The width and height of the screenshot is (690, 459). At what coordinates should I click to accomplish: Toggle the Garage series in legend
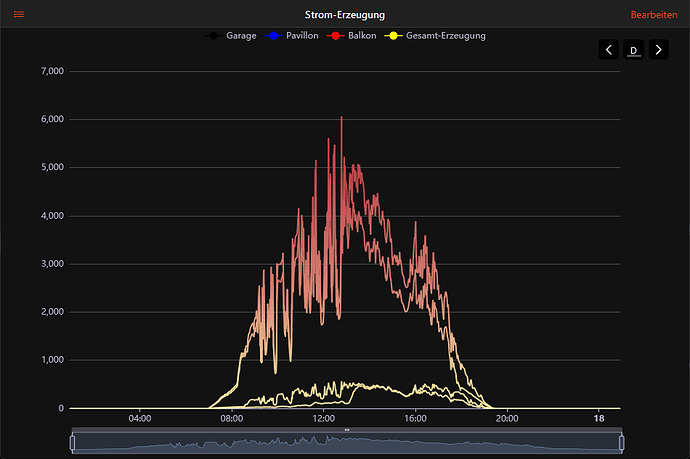point(231,36)
